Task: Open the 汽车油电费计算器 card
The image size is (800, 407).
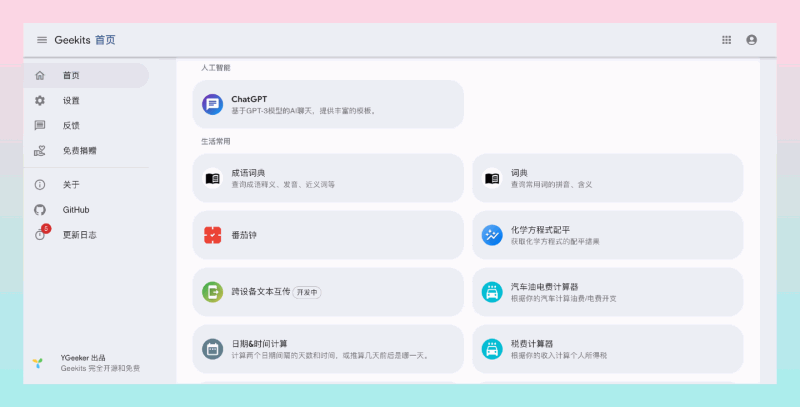Action: (x=608, y=292)
